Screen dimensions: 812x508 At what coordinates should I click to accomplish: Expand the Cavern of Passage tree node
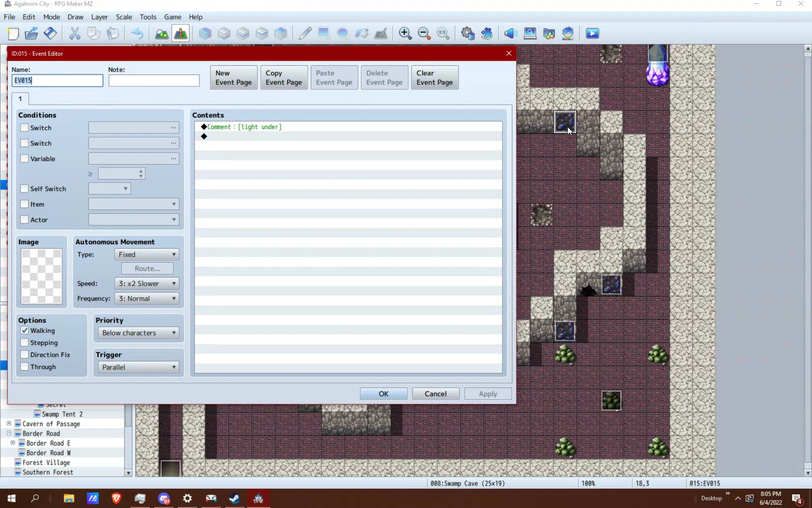pos(9,423)
